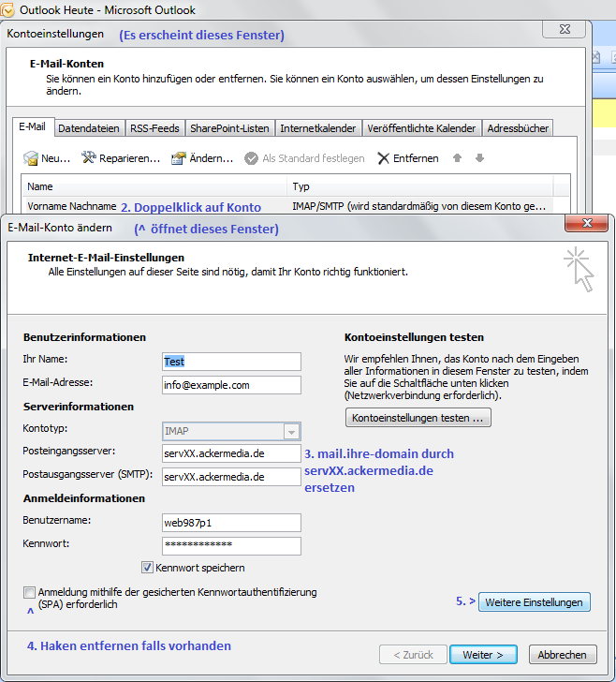
Task: Close the Kontoeinstellungen window
Action: pyautogui.click(x=565, y=29)
